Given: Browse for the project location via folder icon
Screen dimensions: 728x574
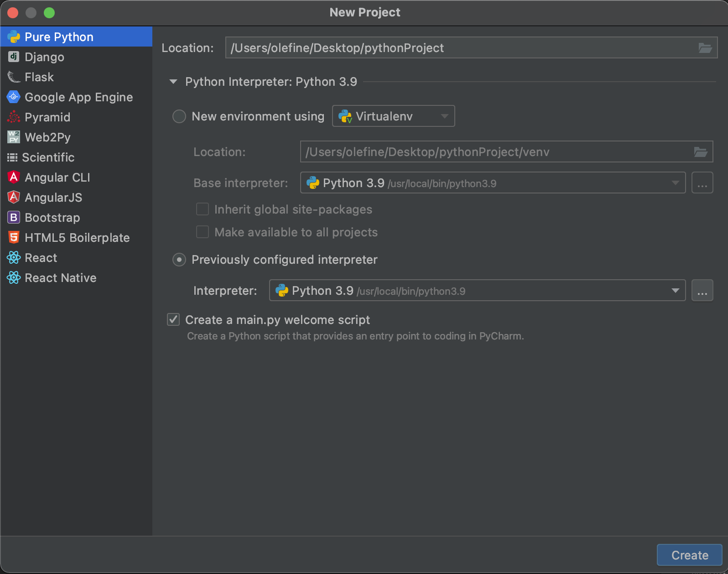Looking at the screenshot, I should (x=705, y=48).
